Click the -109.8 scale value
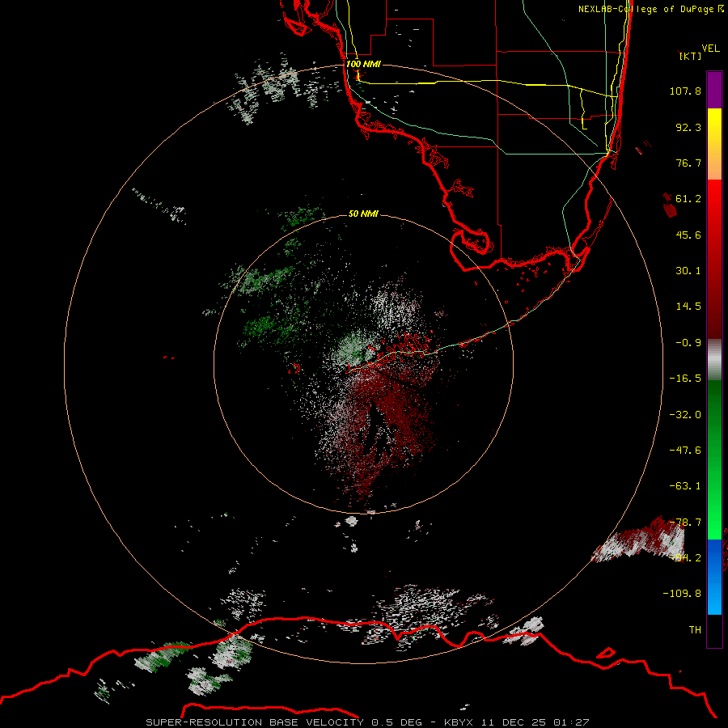The height and width of the screenshot is (728, 728). [x=682, y=594]
